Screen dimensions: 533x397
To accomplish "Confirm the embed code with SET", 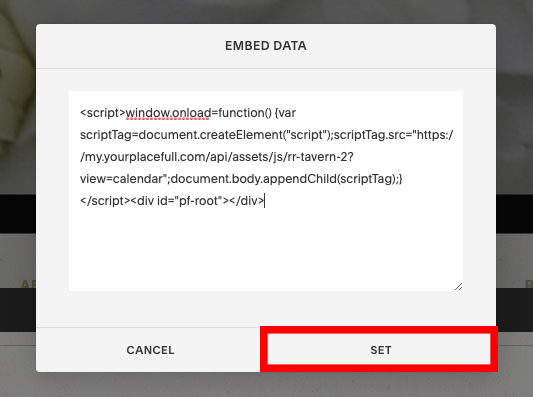I will [x=379, y=349].
